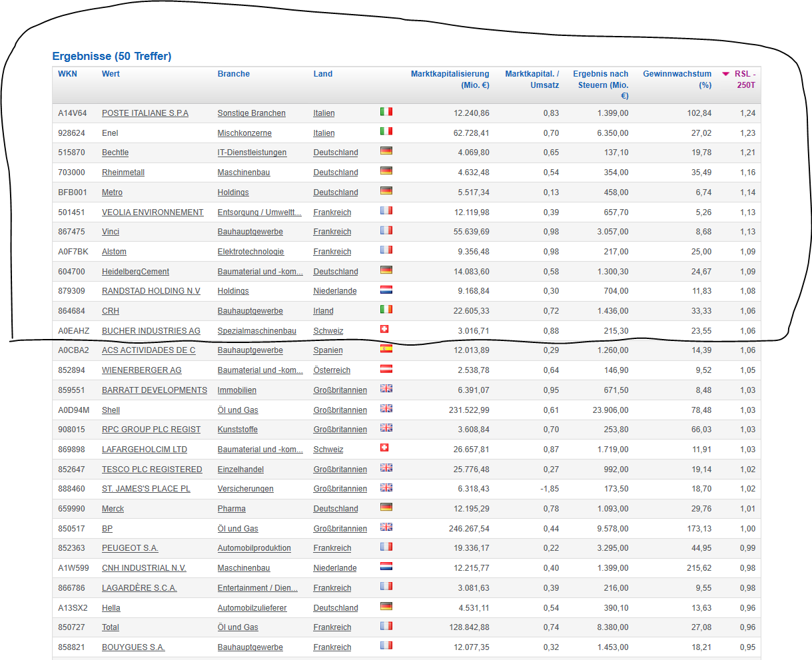This screenshot has height=660, width=812.
Task: Sort by Gewinnwachstum (%) header
Action: pyautogui.click(x=677, y=79)
